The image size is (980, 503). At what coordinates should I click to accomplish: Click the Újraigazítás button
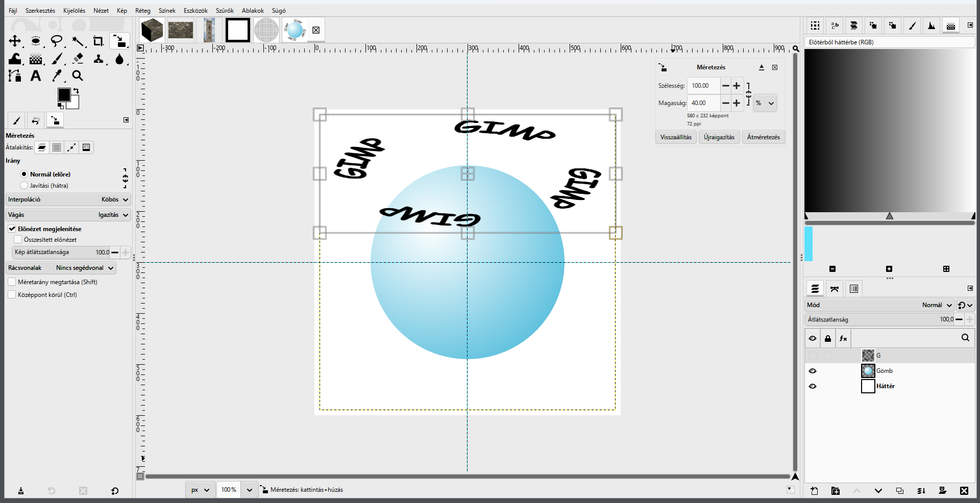click(719, 137)
